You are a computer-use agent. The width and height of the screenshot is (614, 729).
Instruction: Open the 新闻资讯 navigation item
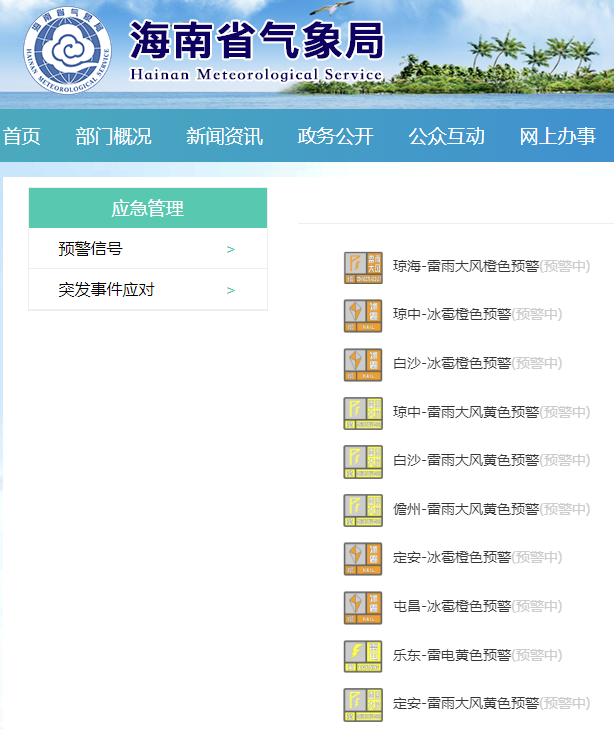[224, 136]
